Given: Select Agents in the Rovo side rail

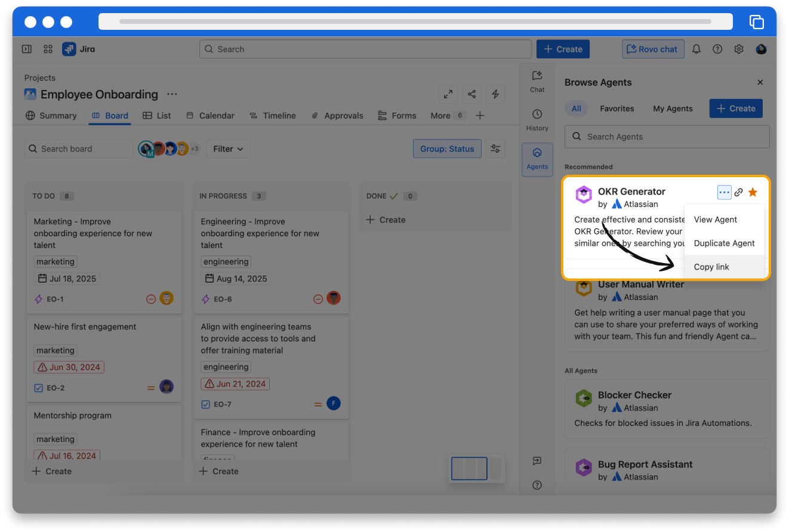Looking at the screenshot, I should tap(537, 159).
